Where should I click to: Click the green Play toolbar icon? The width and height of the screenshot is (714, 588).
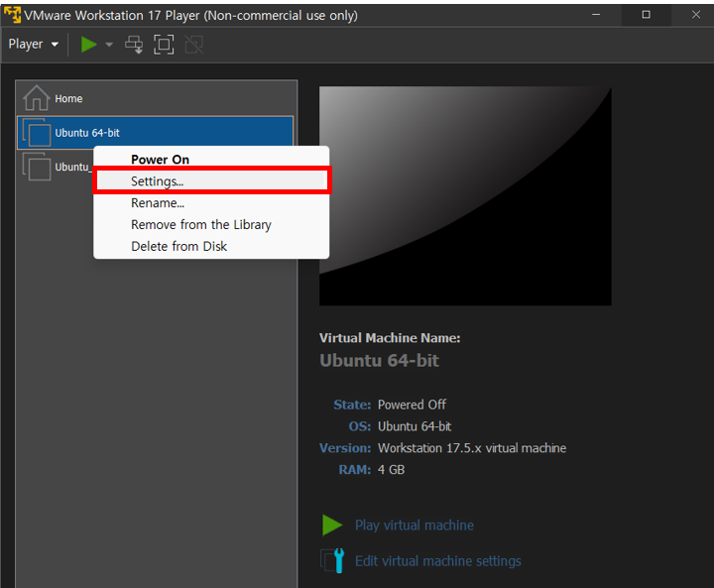pos(88,45)
